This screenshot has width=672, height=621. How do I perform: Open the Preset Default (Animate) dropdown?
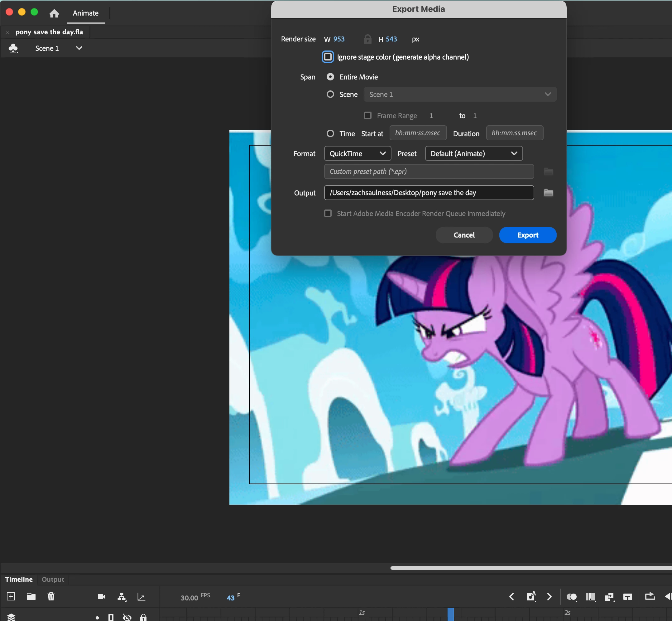473,154
